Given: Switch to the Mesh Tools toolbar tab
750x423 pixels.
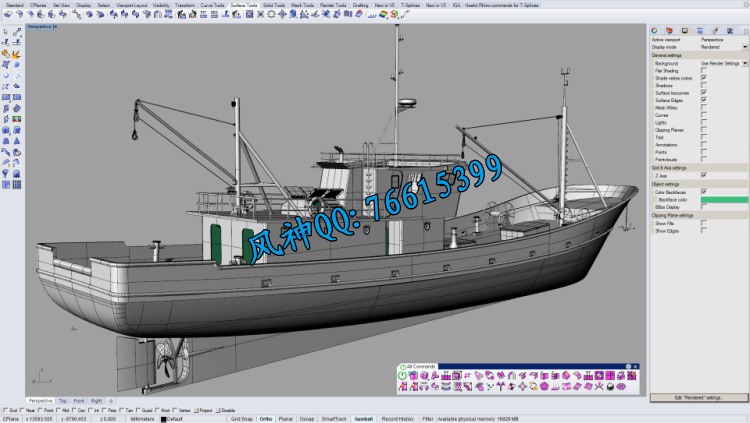Looking at the screenshot, I should [302, 5].
